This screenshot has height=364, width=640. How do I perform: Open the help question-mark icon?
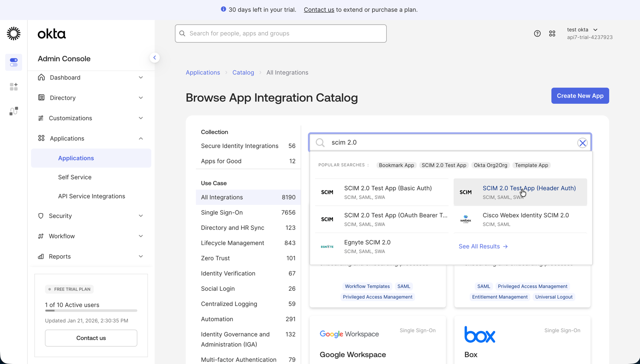[x=537, y=33]
